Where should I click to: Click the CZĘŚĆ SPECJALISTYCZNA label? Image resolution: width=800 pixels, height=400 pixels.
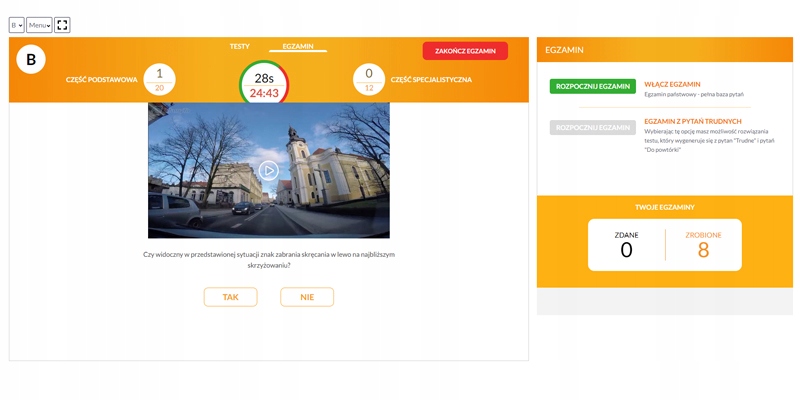tap(431, 80)
